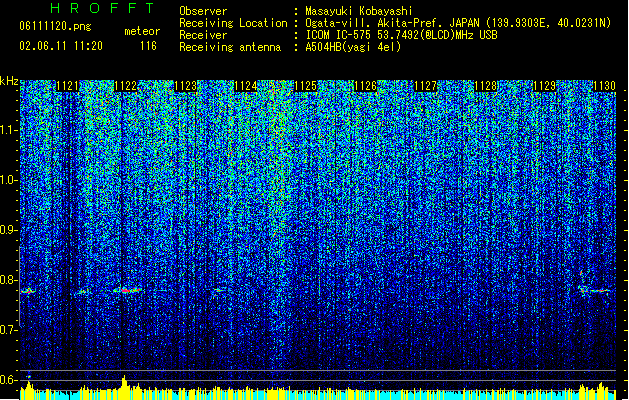Click the Receiving Location value text
Screen dimensions: 629x400
pyautogui.click(x=458, y=23)
